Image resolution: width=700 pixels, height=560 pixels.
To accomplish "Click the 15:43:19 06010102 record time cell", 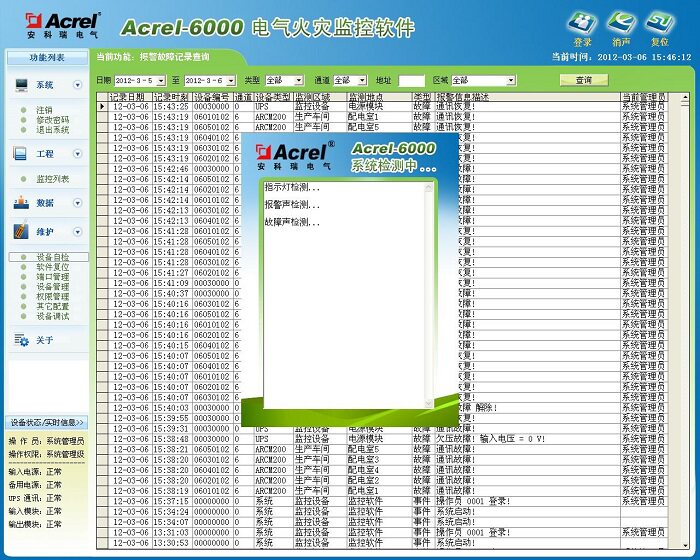I will click(171, 117).
